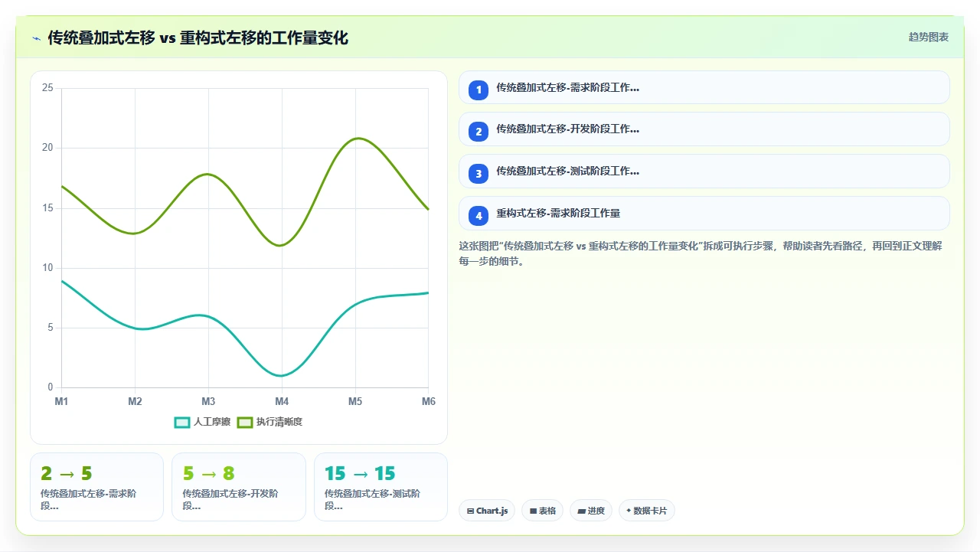The image size is (980, 552).
Task: Toggle the 人工摩擦 legend entry
Action: 202,422
